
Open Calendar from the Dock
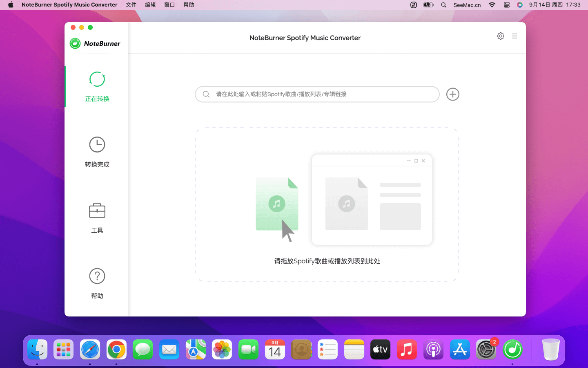point(275,350)
